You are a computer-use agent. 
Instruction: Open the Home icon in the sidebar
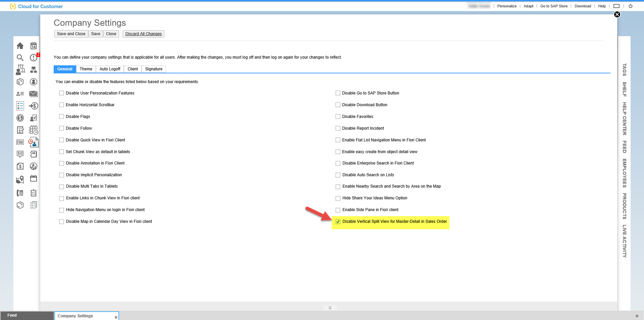(x=20, y=46)
